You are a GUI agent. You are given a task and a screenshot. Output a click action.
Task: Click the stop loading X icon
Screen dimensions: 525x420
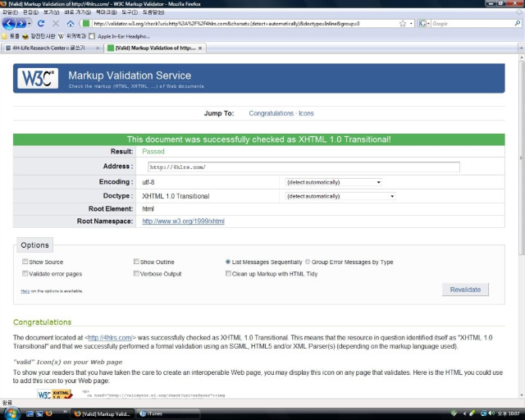(x=56, y=24)
